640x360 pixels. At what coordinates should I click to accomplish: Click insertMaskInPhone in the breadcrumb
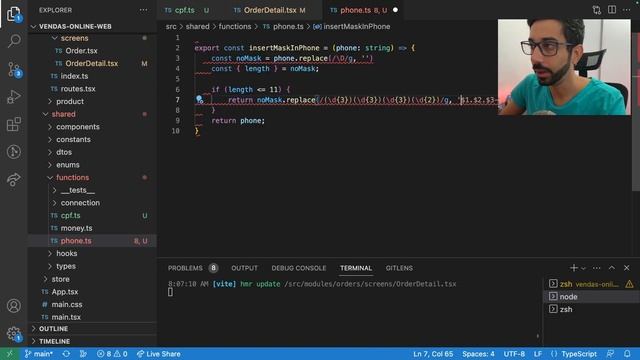click(x=356, y=27)
